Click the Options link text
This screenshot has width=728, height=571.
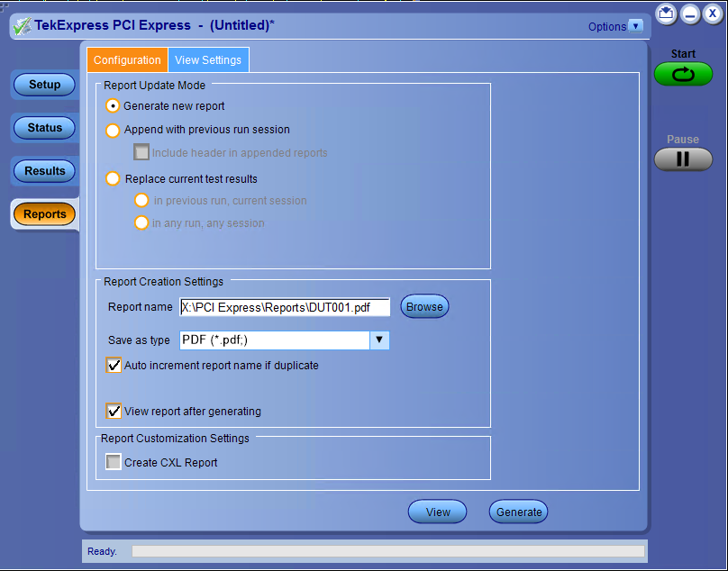(607, 26)
